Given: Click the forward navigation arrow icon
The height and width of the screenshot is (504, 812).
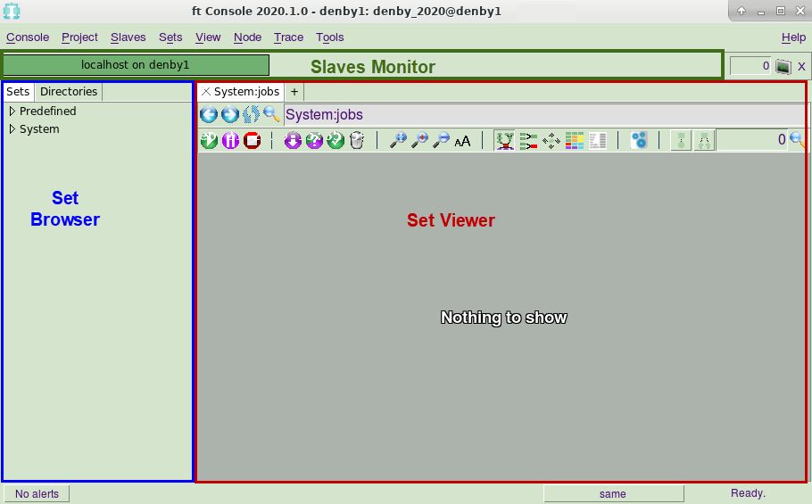Looking at the screenshot, I should [x=229, y=115].
